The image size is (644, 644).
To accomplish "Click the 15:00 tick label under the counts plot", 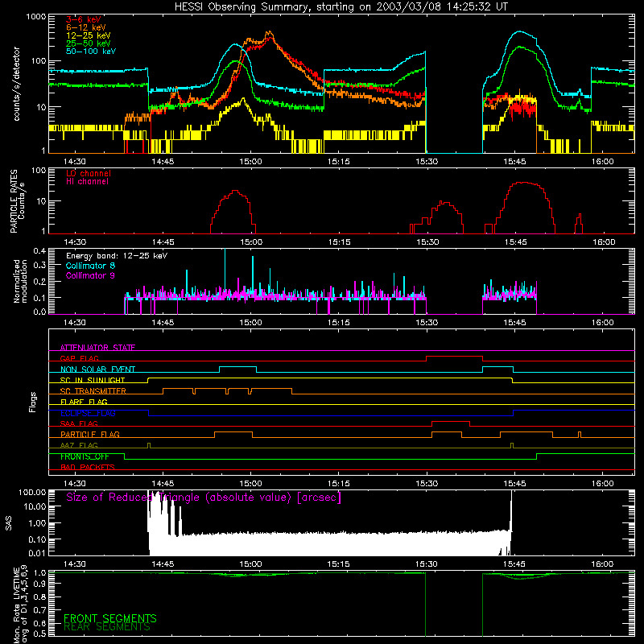I will (250, 162).
